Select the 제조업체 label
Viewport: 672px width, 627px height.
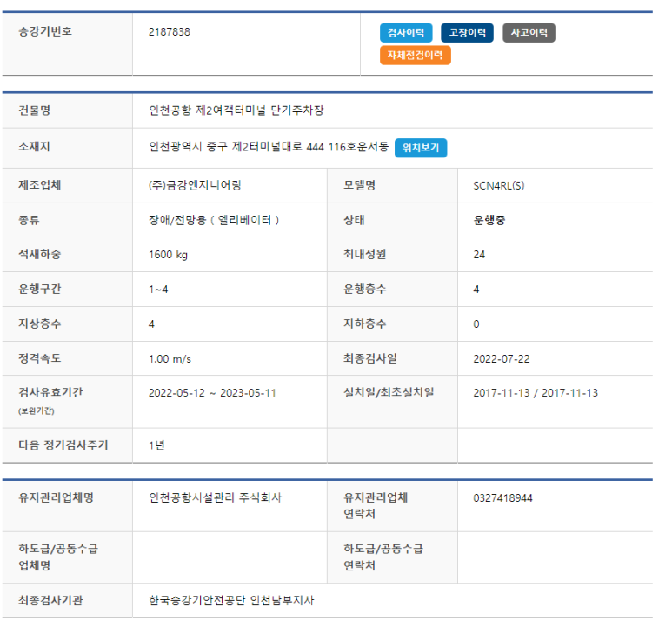click(39, 185)
